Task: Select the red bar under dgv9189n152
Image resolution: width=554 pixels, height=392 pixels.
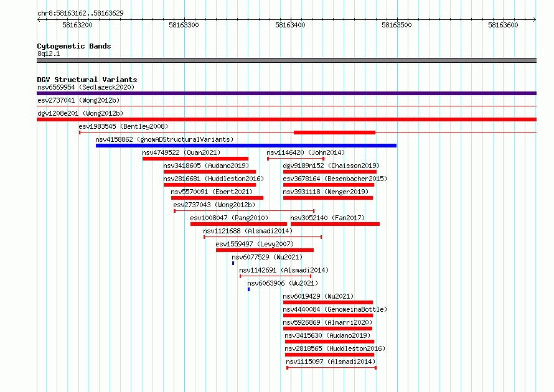Action: (330, 172)
